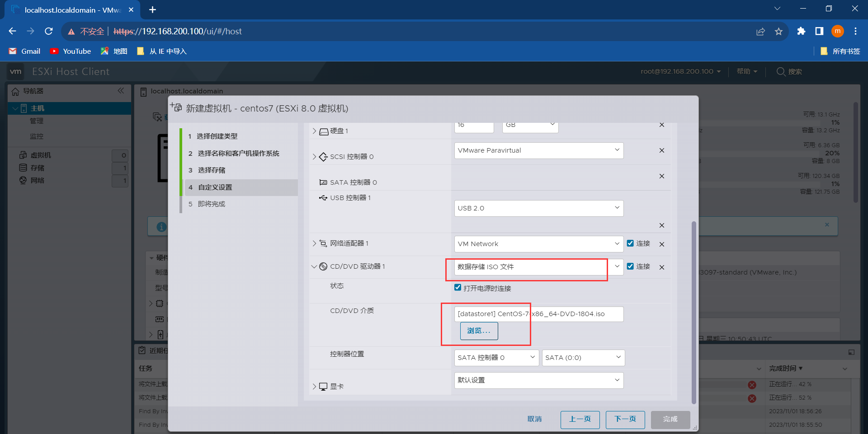Open the VM Network dropdown
Image resolution: width=868 pixels, height=434 pixels.
(539, 244)
